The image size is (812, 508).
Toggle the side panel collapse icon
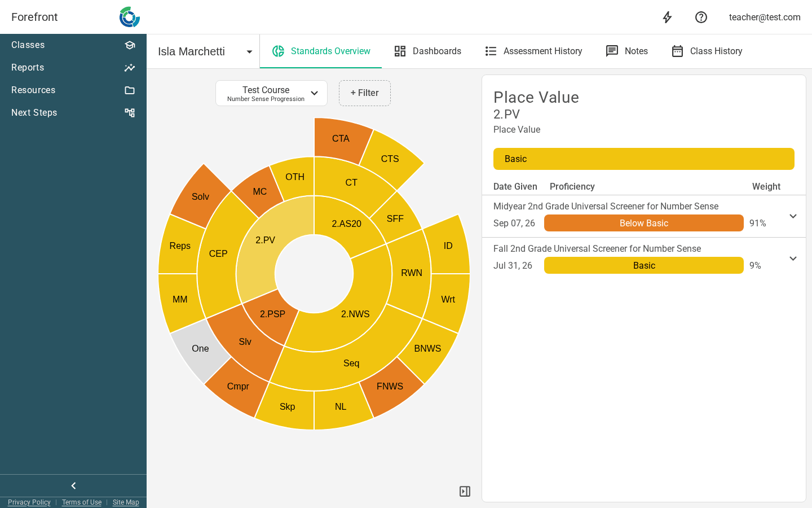coord(465,491)
